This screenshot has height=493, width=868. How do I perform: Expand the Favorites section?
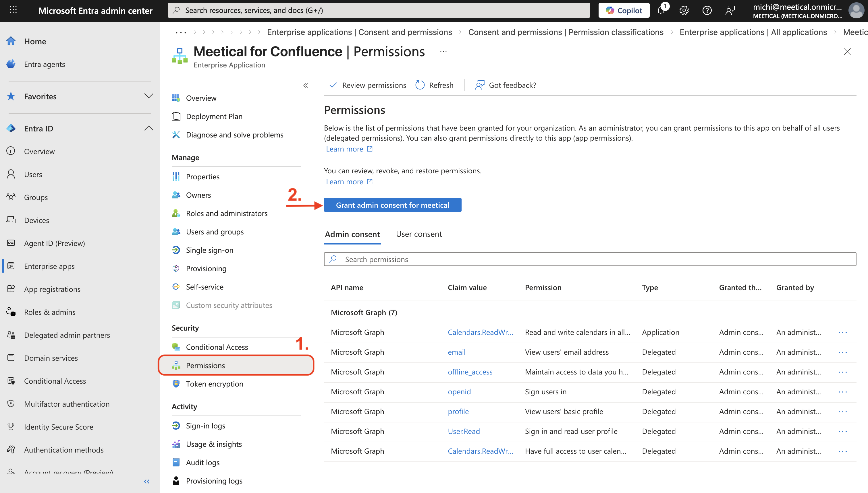pos(148,96)
